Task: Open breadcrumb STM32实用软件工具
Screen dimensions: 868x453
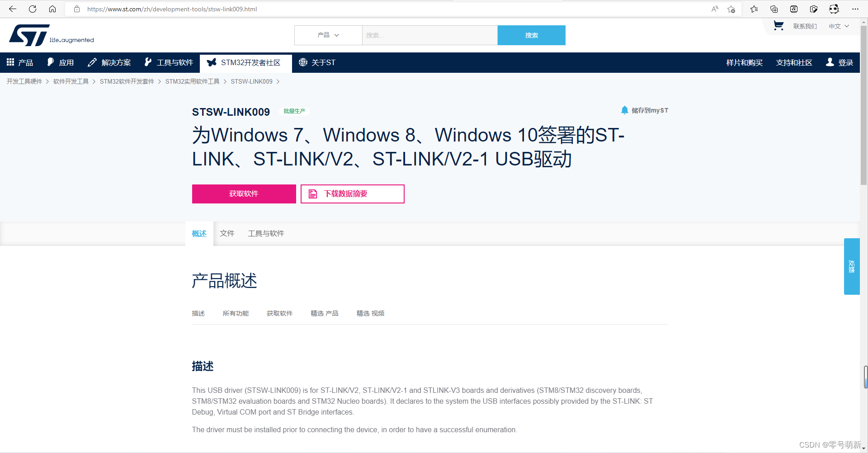Action: coord(193,81)
